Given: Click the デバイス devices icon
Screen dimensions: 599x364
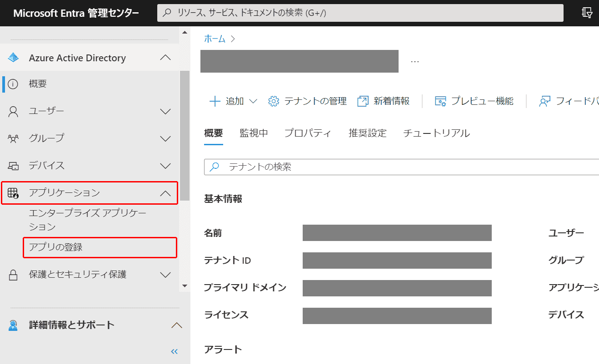Looking at the screenshot, I should (x=13, y=166).
